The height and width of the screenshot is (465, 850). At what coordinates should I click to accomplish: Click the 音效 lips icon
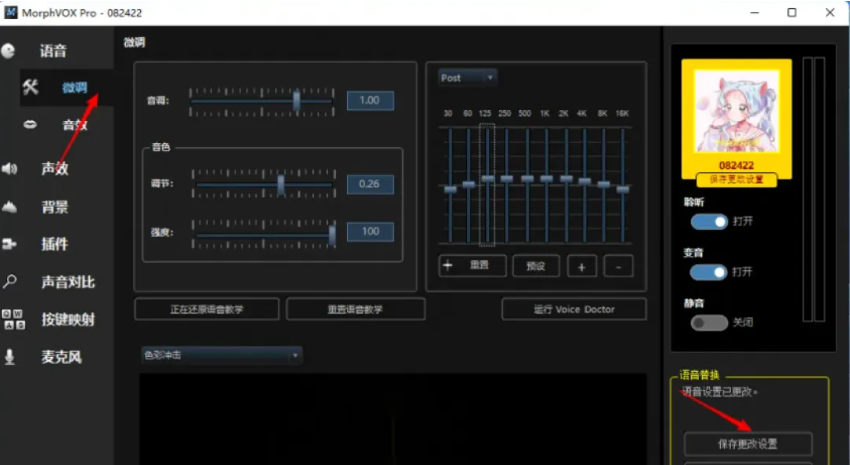click(30, 125)
